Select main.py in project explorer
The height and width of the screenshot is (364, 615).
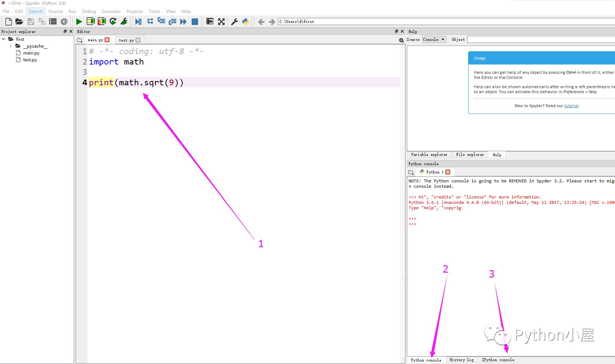[31, 53]
